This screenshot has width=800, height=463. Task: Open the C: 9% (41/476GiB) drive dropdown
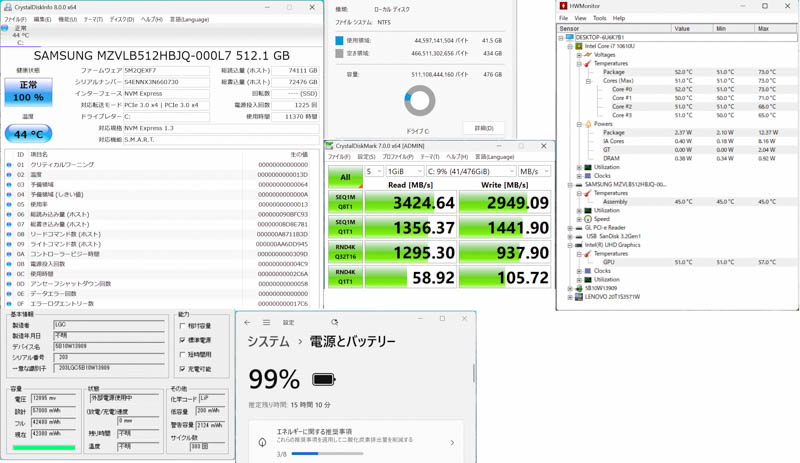471,172
